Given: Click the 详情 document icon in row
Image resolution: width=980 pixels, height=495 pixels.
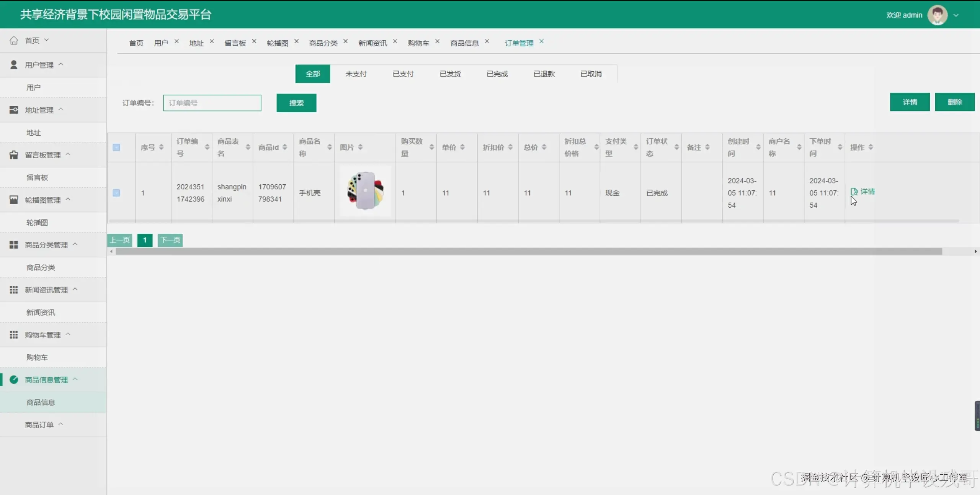Looking at the screenshot, I should tap(854, 192).
